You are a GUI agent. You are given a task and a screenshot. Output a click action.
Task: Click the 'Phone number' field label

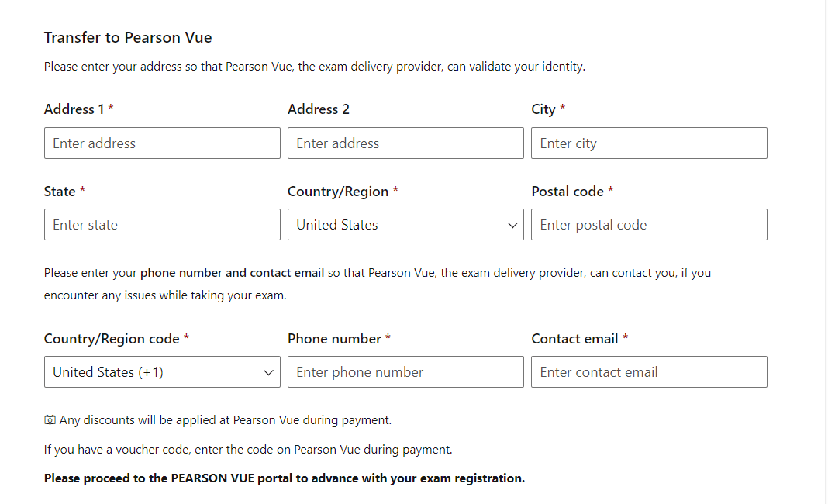click(334, 339)
